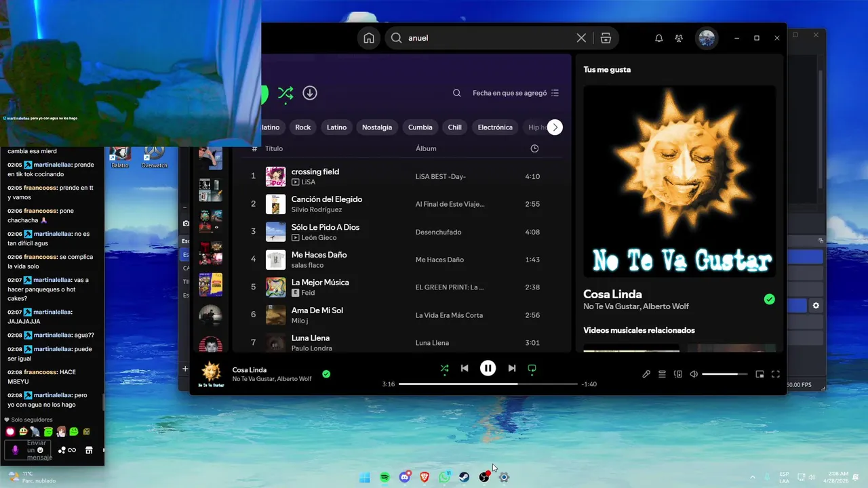Open Spotify Browse icon in search bar
Viewport: 868px width, 488px height.
click(x=606, y=38)
